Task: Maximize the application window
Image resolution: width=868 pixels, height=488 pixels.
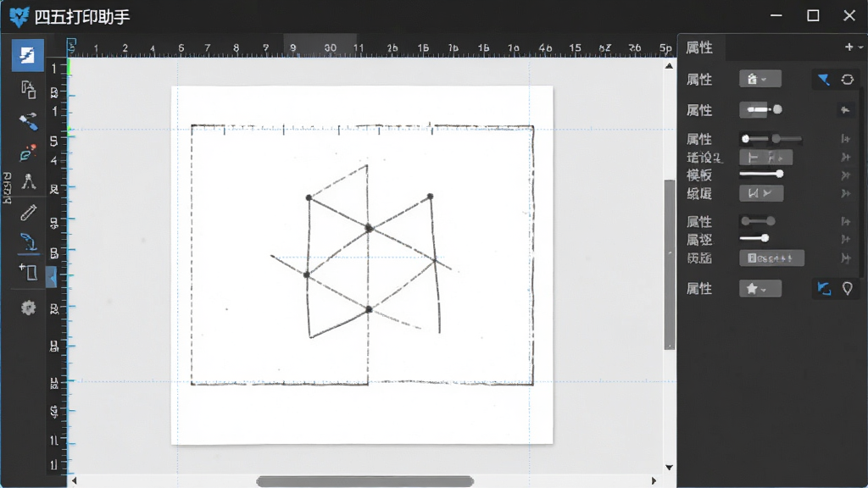Action: [x=813, y=16]
